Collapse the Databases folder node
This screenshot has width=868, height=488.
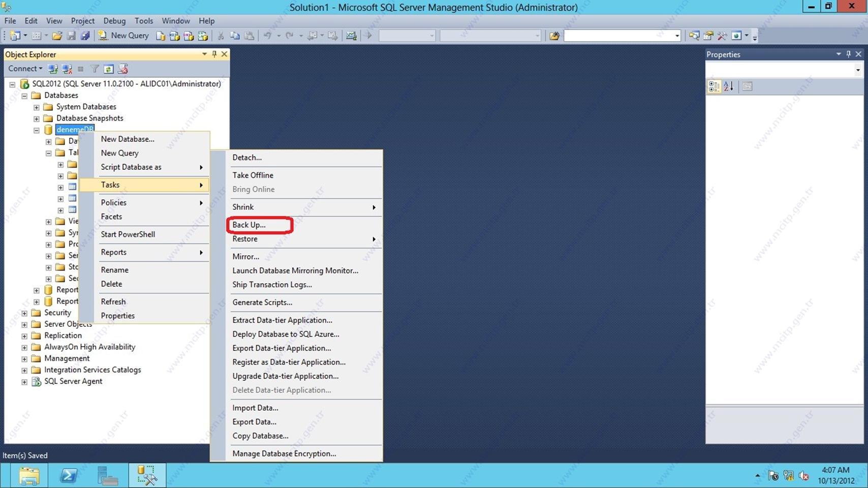click(24, 96)
